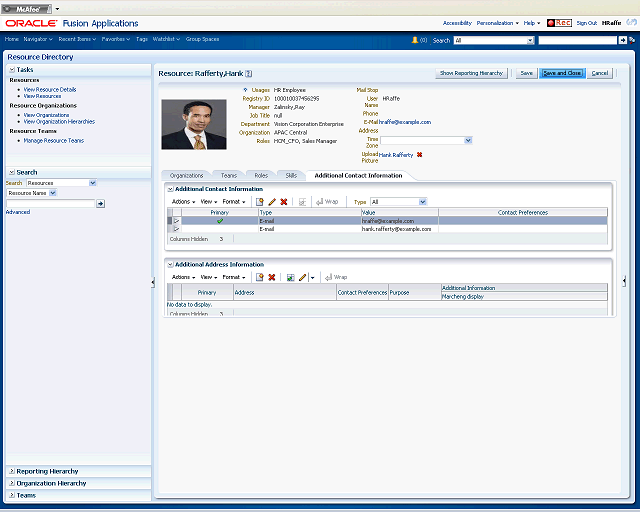Screen dimensions: 640x512
Task: Collapse left pane splitter arrow
Action: (x=153, y=282)
